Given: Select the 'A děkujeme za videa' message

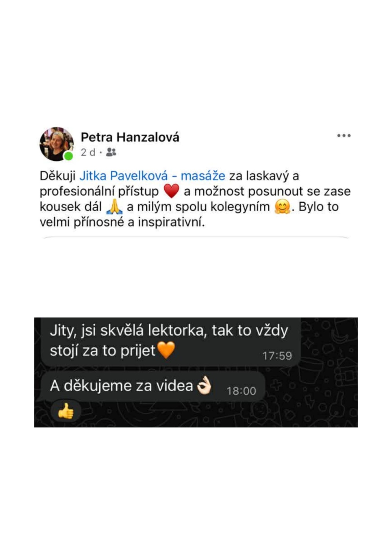Looking at the screenshot, I should [x=153, y=386].
